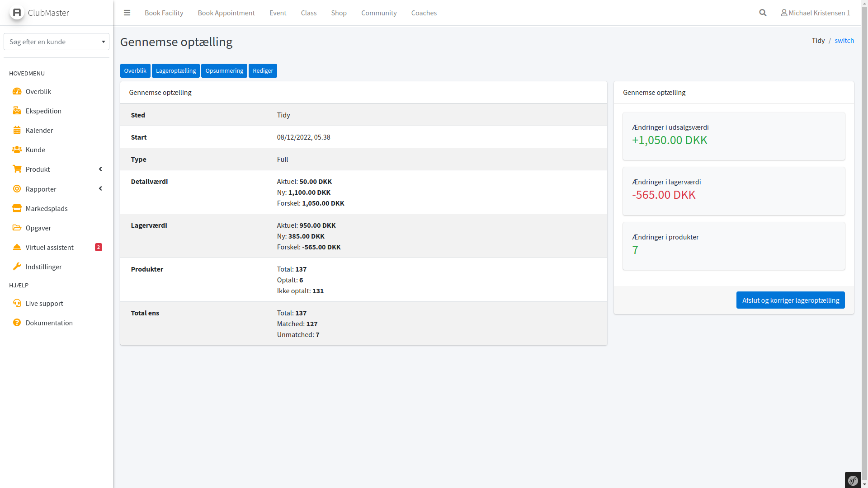Click the switch location link
The width and height of the screenshot is (868, 488).
click(x=844, y=40)
